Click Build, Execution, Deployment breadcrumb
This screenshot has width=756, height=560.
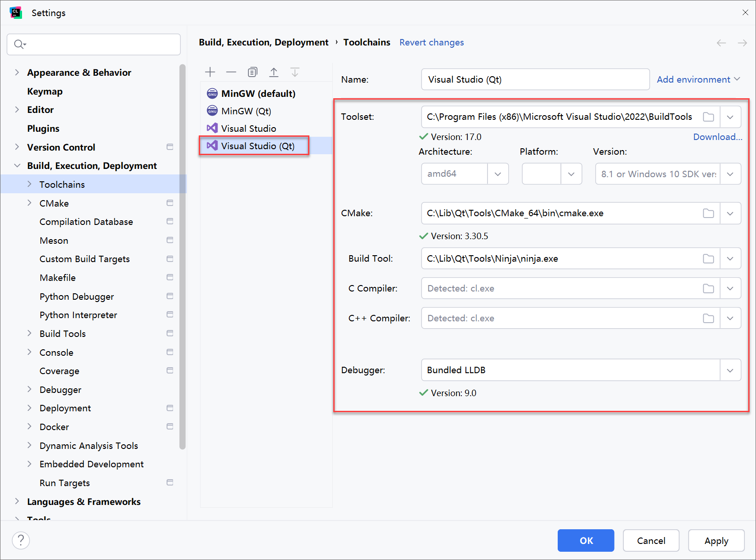(x=263, y=42)
